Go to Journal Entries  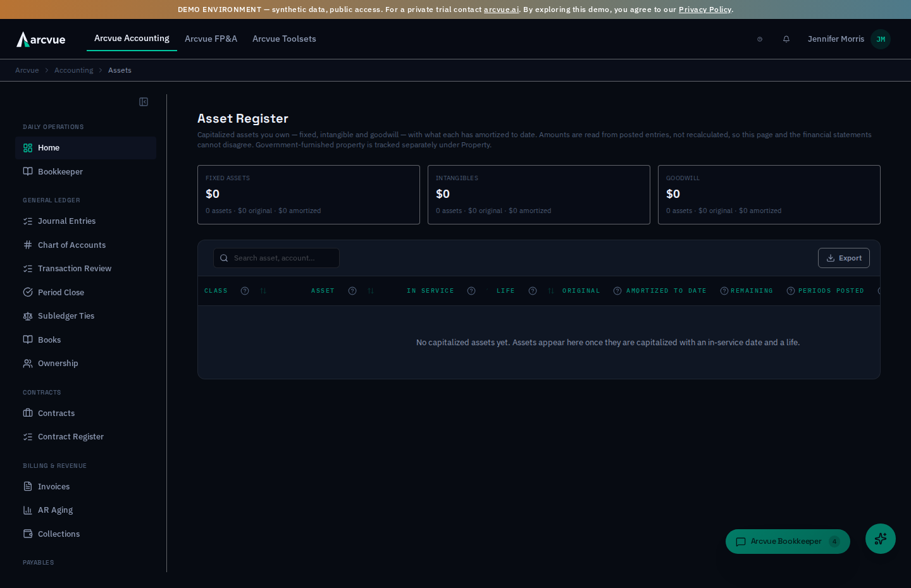(x=85, y=221)
